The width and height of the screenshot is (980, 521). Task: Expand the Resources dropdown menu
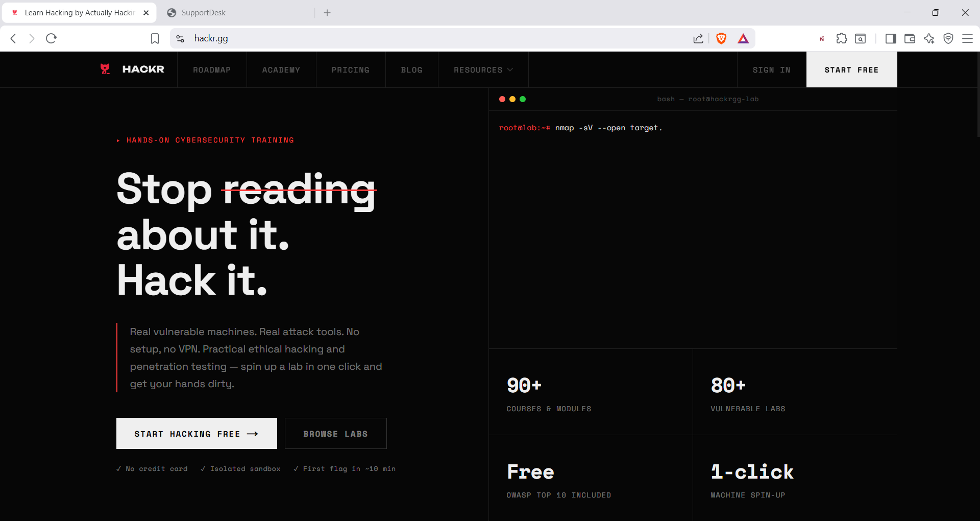(x=483, y=70)
